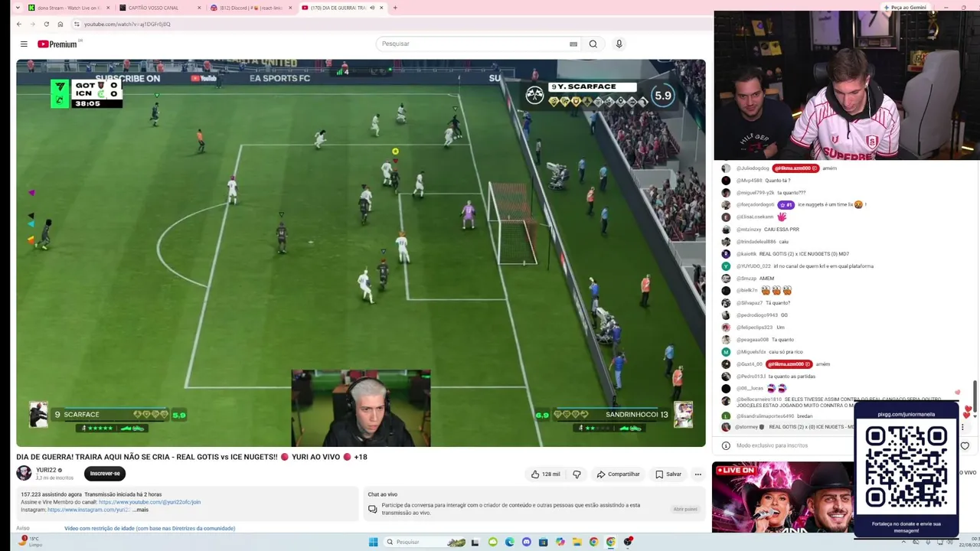The image size is (980, 551).
Task: Open the browser home page
Action: (60, 24)
